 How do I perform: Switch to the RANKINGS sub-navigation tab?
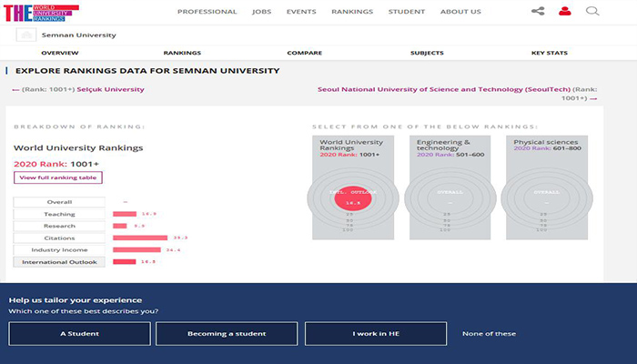(182, 53)
